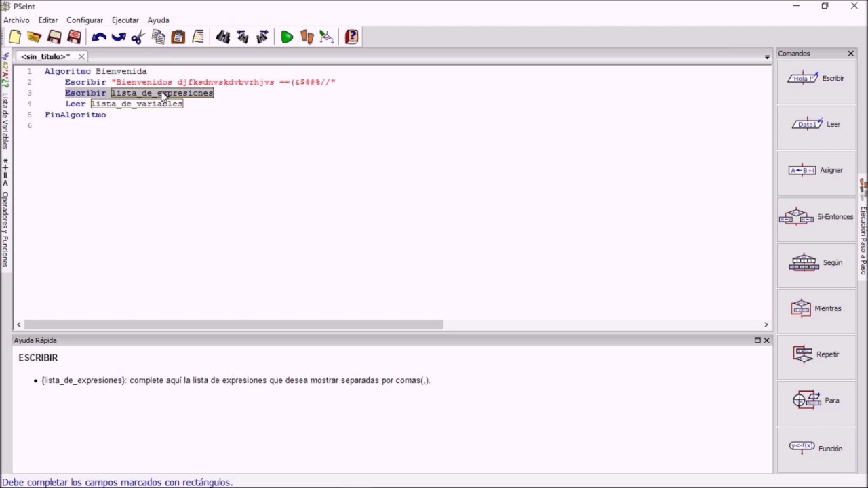The width and height of the screenshot is (868, 488).
Task: Click the find next binoculars icon
Action: [x=262, y=37]
